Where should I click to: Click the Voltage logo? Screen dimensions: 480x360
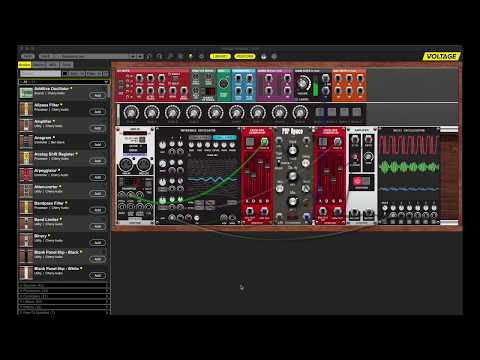(x=442, y=56)
